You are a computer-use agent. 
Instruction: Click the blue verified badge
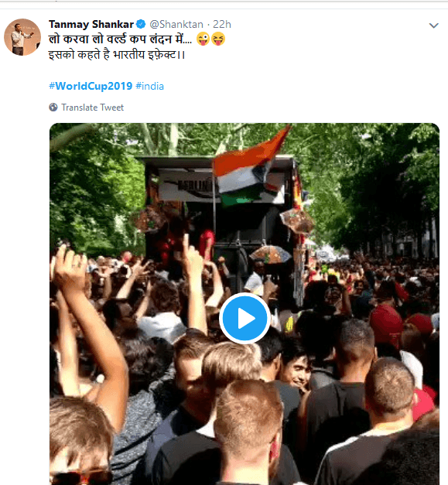point(141,24)
